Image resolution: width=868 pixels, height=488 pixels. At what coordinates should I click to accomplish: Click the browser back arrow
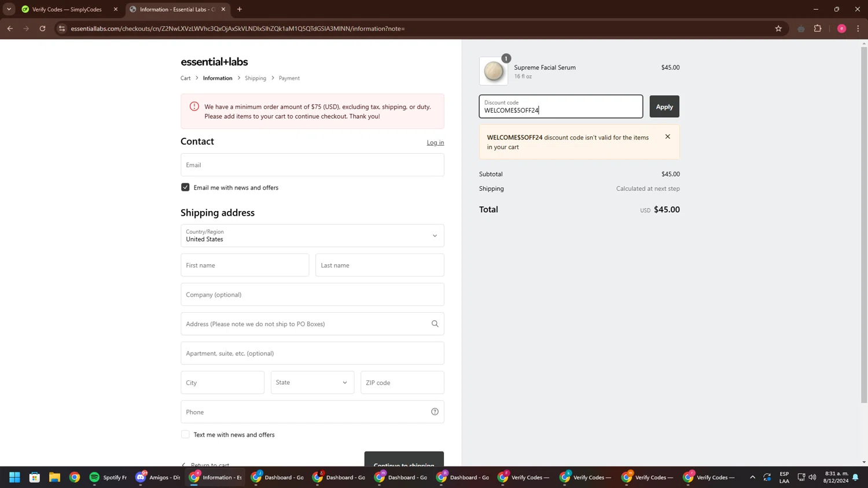pyautogui.click(x=10, y=28)
